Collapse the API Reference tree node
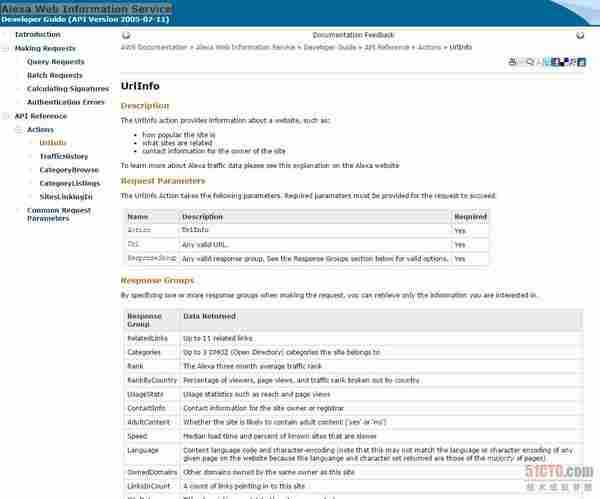The width and height of the screenshot is (600, 499). [6, 116]
